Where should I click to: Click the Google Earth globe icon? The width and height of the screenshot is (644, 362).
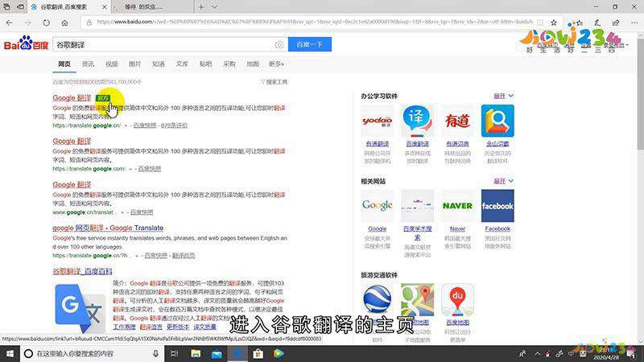click(x=377, y=299)
